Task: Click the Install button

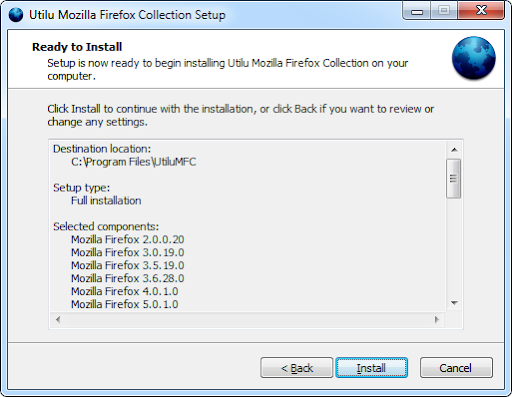Action: point(371,368)
